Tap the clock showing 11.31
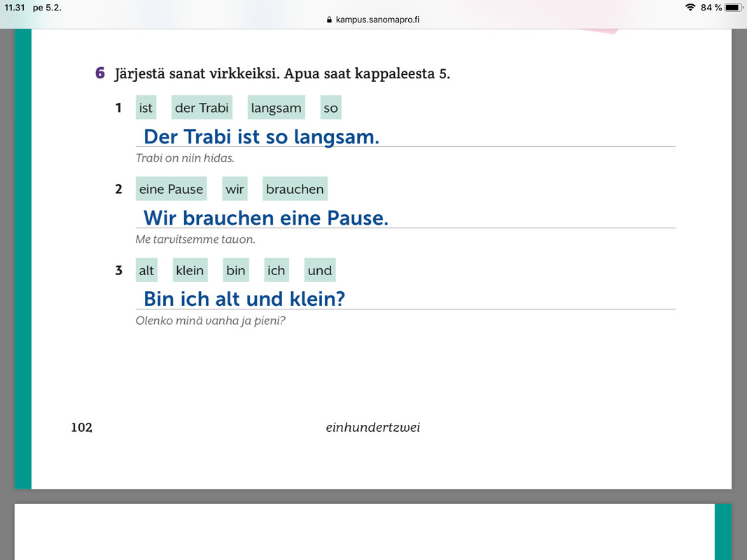Screen dimensions: 747x560 tap(14, 8)
